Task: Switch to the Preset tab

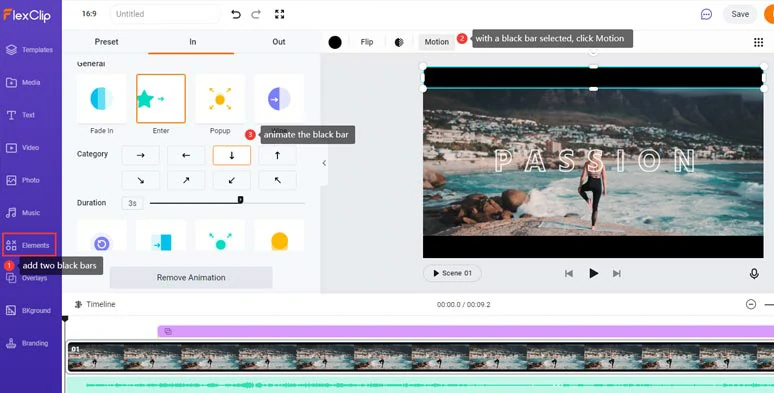Action: (106, 42)
